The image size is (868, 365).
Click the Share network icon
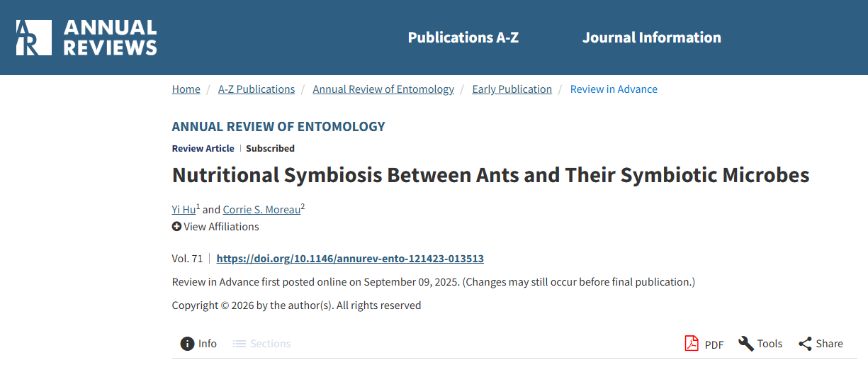click(805, 344)
